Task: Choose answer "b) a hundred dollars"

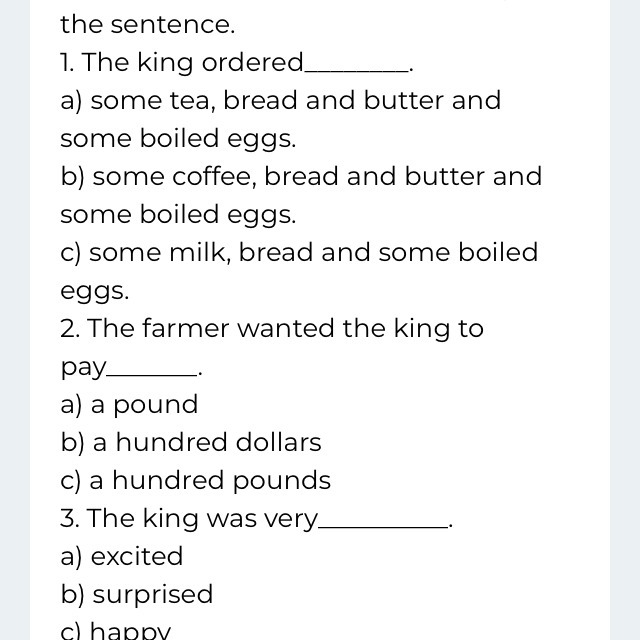Action: click(191, 443)
